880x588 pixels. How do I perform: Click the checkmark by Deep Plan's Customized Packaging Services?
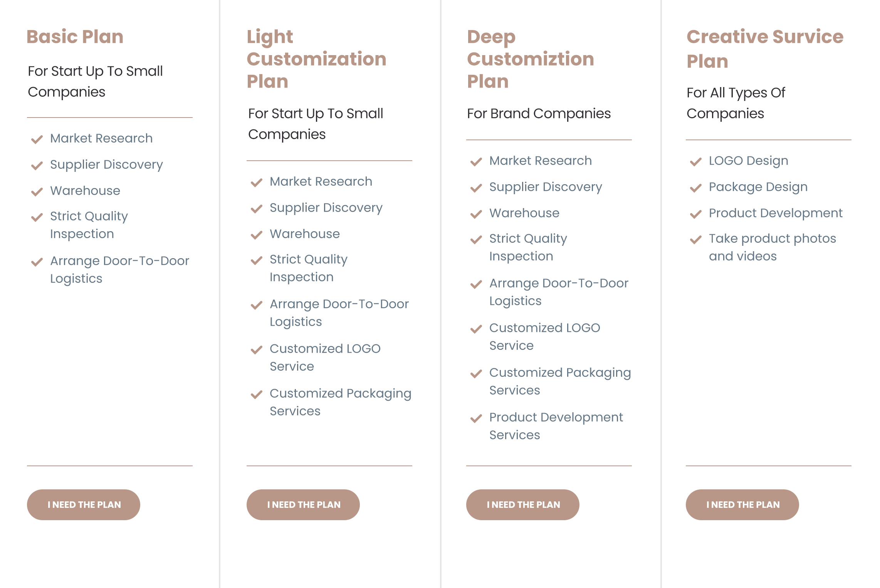pos(476,373)
